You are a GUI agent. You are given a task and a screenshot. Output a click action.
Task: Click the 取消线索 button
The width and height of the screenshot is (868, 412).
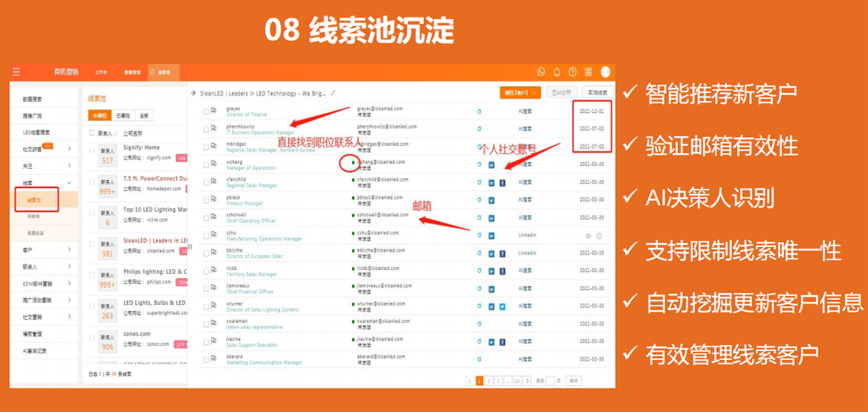coord(597,93)
